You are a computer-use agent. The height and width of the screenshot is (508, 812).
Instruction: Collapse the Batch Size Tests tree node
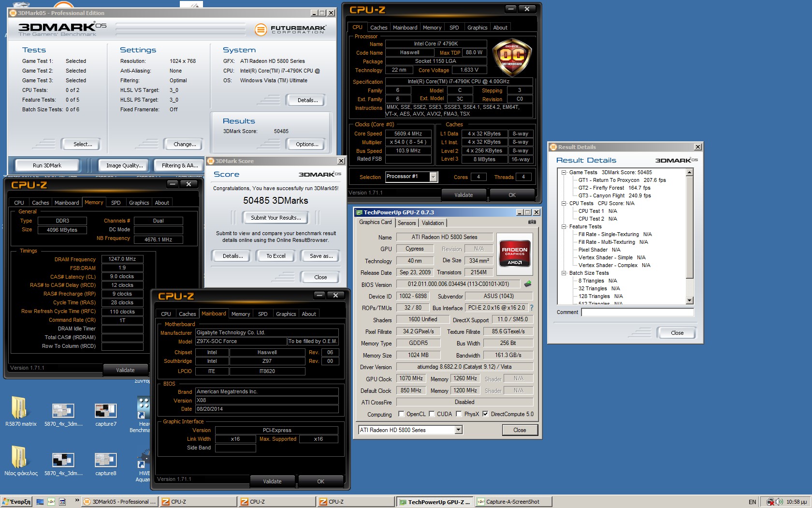pyautogui.click(x=564, y=273)
